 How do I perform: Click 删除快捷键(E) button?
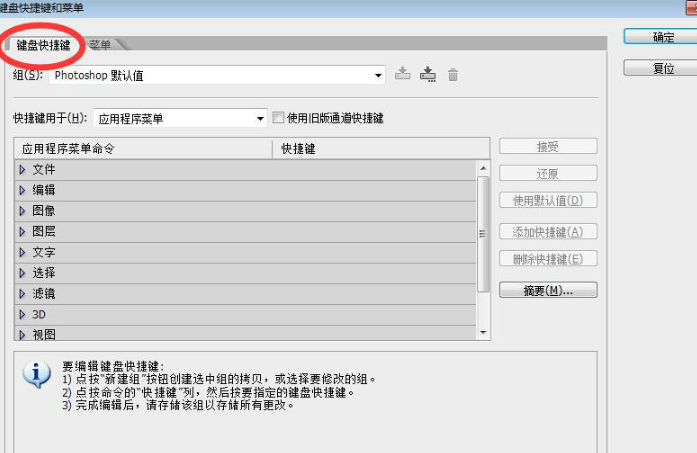click(x=548, y=258)
